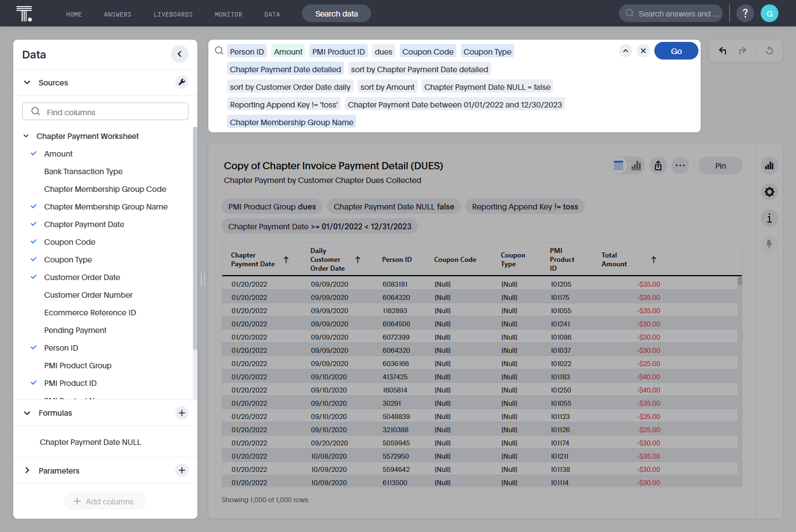Uncheck Chapter Membership Group Name column
This screenshot has height=532, width=796.
34,206
